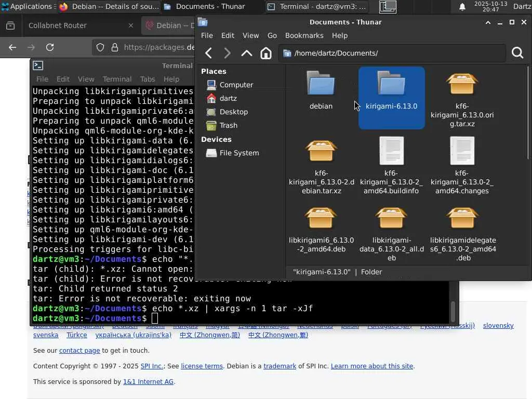Open Terminal window Terminal menu
The width and height of the screenshot is (532, 399).
click(x=117, y=79)
